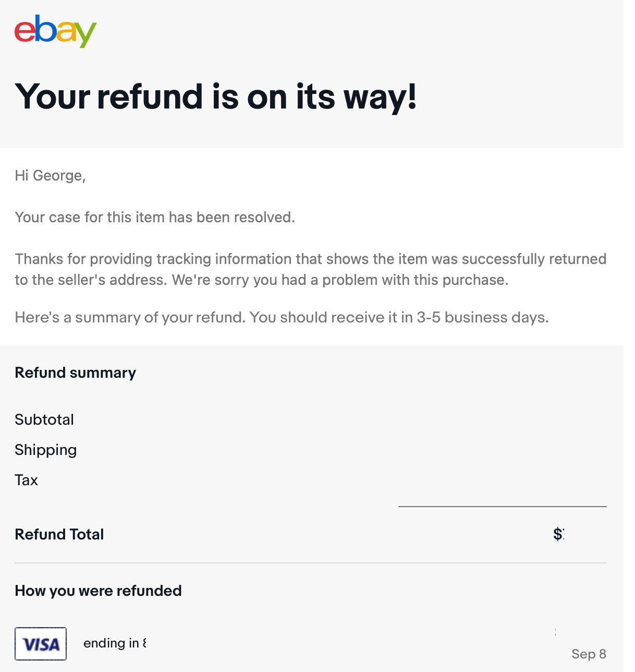This screenshot has width=635, height=672.
Task: Click the 'Sep 8' refund date
Action: (x=589, y=654)
